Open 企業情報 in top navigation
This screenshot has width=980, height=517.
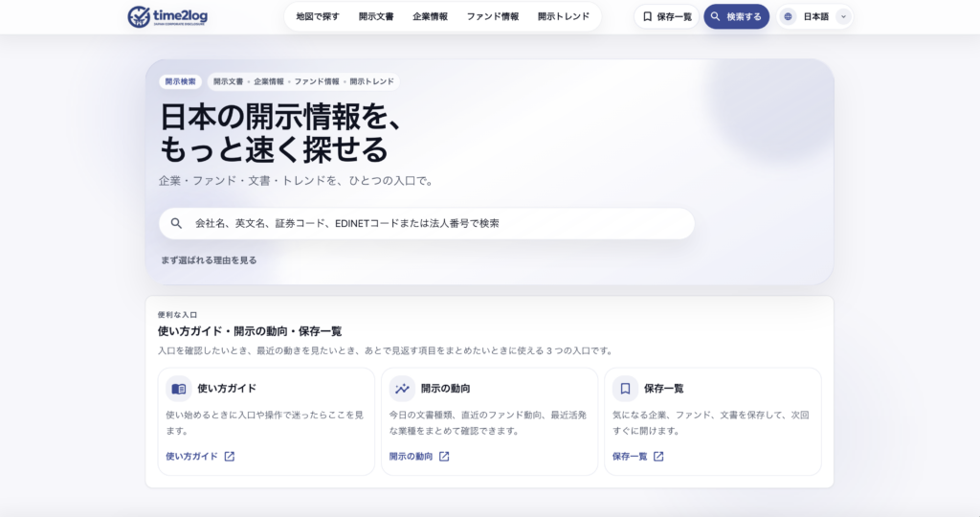[430, 17]
